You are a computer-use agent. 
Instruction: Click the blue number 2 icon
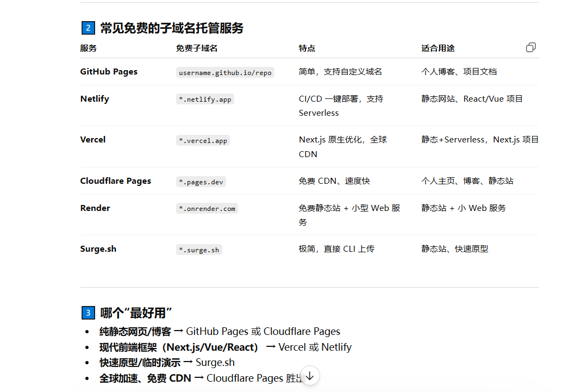coord(87,28)
